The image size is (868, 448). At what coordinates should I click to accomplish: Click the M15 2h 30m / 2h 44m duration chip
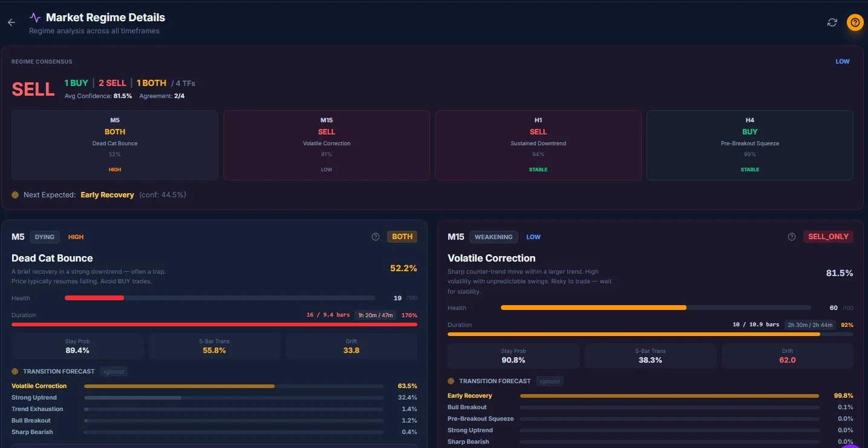(x=810, y=324)
